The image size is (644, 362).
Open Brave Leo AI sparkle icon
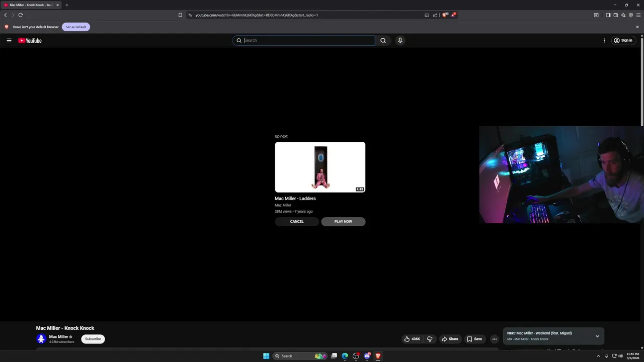[623, 15]
